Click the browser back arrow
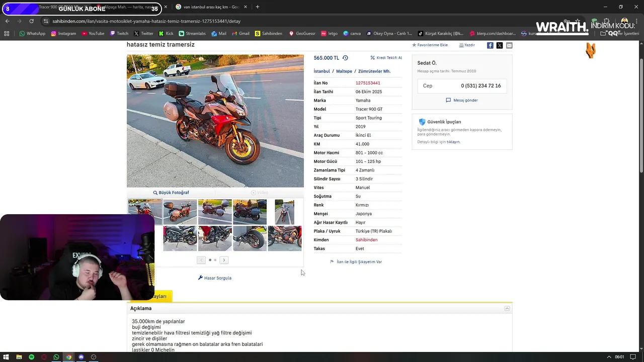644x362 pixels. 7,21
